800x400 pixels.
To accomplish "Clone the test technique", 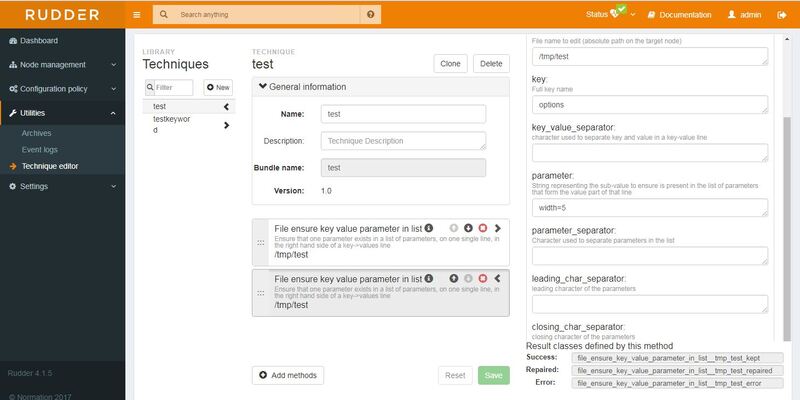I will [x=450, y=64].
